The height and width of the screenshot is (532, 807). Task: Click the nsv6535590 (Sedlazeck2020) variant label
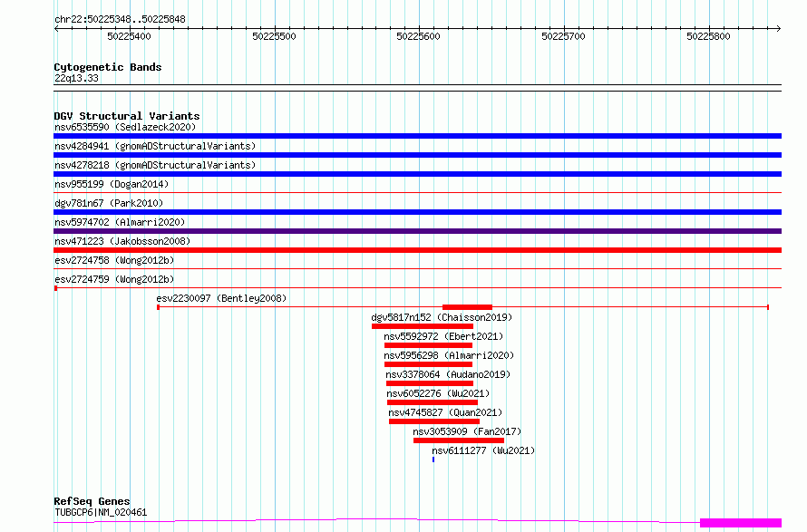coord(125,127)
